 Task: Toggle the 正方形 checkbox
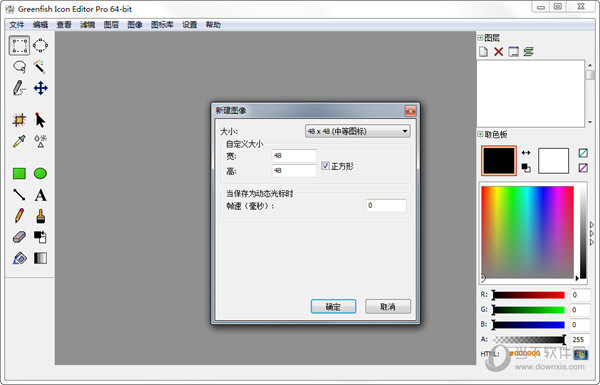point(325,166)
